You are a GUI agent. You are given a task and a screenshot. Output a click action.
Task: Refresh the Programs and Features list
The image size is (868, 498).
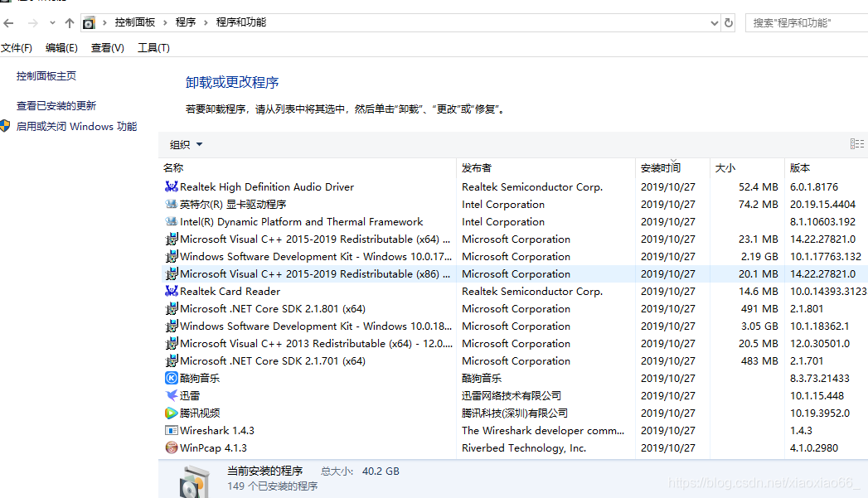pos(729,22)
